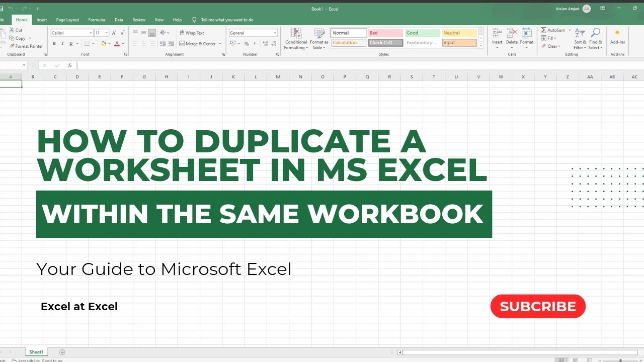Click the Cut scissors icon
The width and height of the screenshot is (644, 362).
tap(12, 30)
